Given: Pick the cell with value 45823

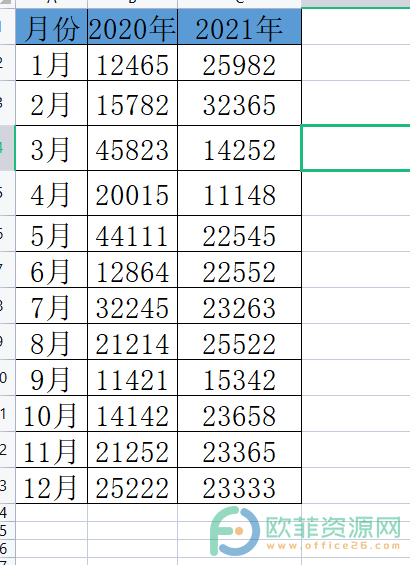Looking at the screenshot, I should (x=133, y=148).
